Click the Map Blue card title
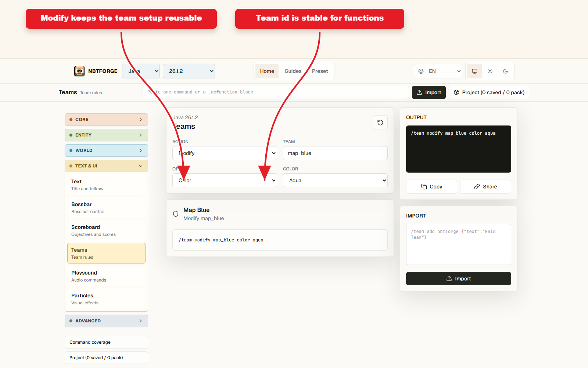Viewport: 588px width, 368px height. pyautogui.click(x=197, y=210)
